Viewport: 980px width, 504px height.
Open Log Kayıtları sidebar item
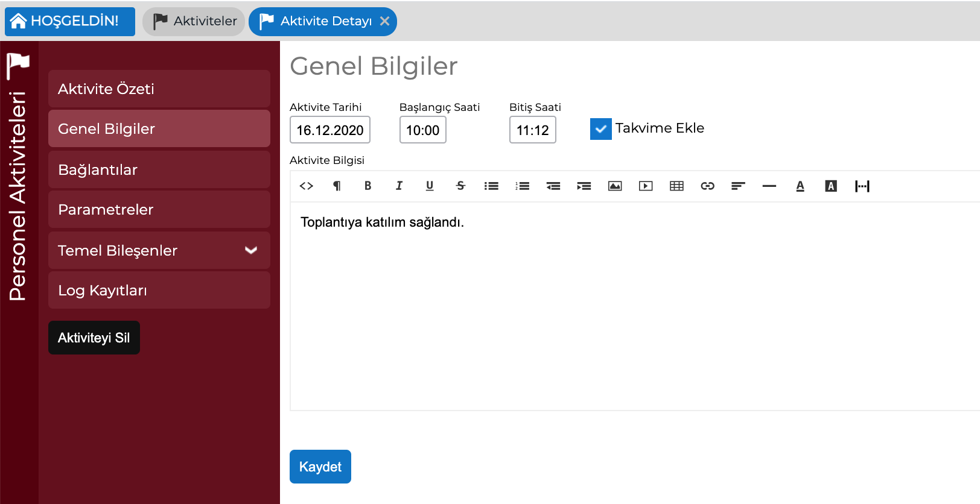coord(159,290)
